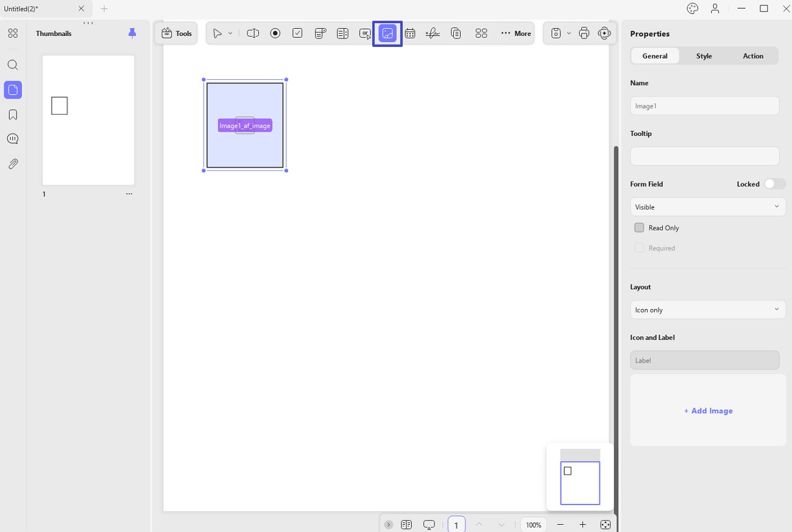Image resolution: width=792 pixels, height=532 pixels.
Task: Switch to the Action properties tab
Action: (753, 56)
